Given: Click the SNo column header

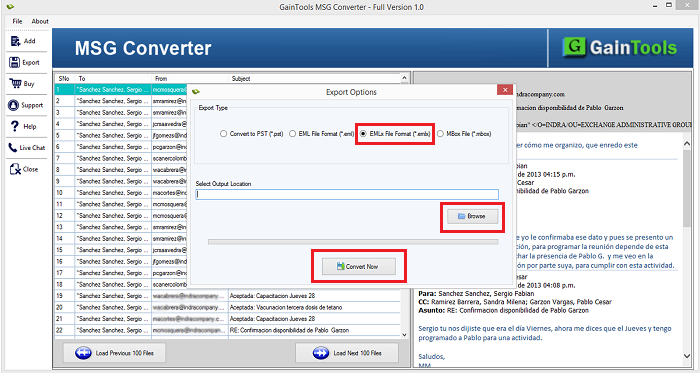Looking at the screenshot, I should click(x=64, y=79).
